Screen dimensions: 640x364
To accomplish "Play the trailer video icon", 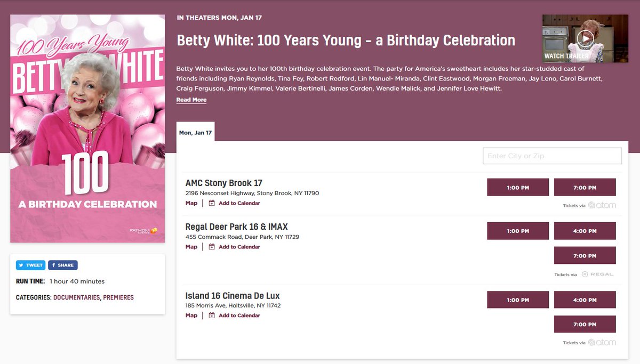I will [585, 38].
